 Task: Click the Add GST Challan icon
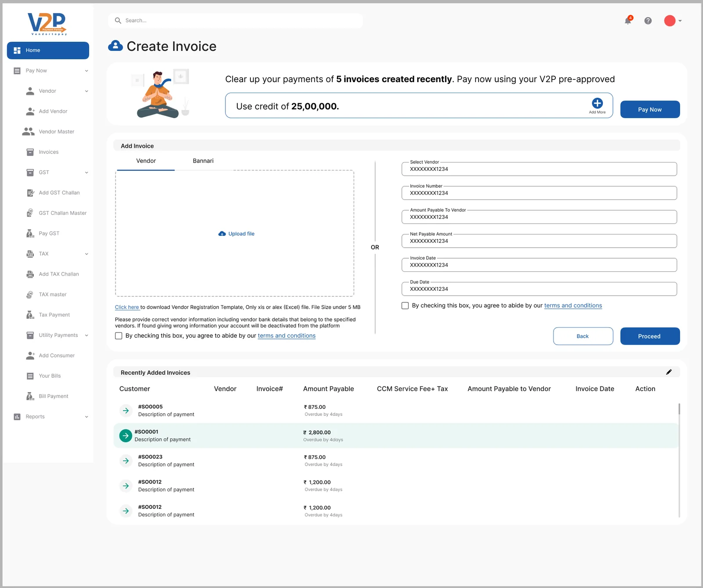[x=30, y=193]
